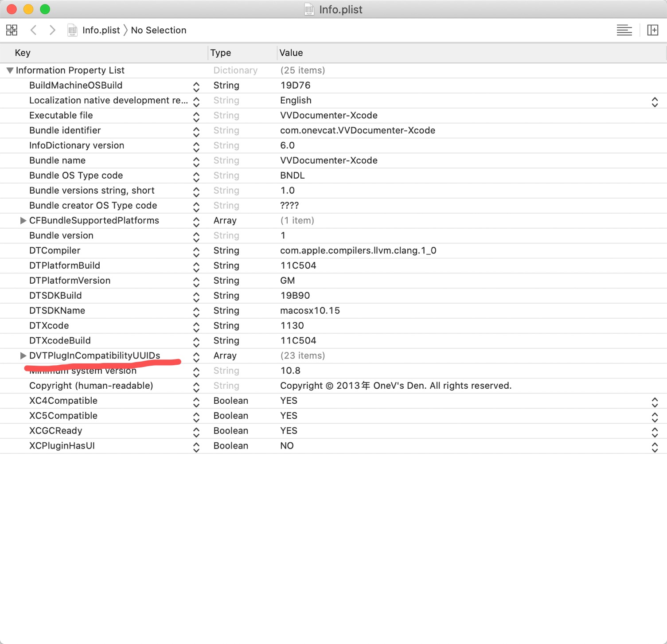Select value com.apple.compilers.llvm.clang.1_0
This screenshot has height=644, width=667.
point(358,251)
